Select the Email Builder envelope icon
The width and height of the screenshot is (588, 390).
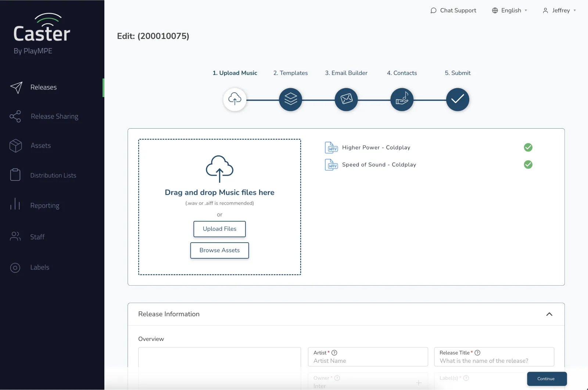pyautogui.click(x=346, y=99)
